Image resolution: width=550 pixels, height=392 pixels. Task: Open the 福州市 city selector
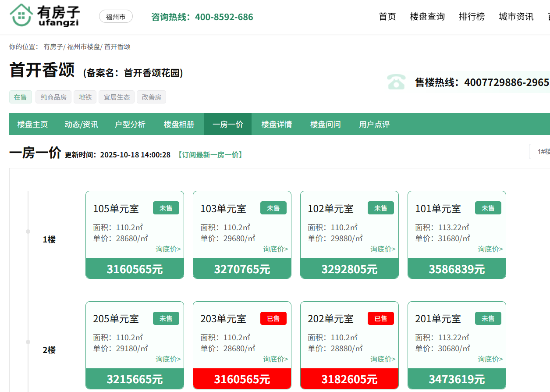pyautogui.click(x=116, y=17)
